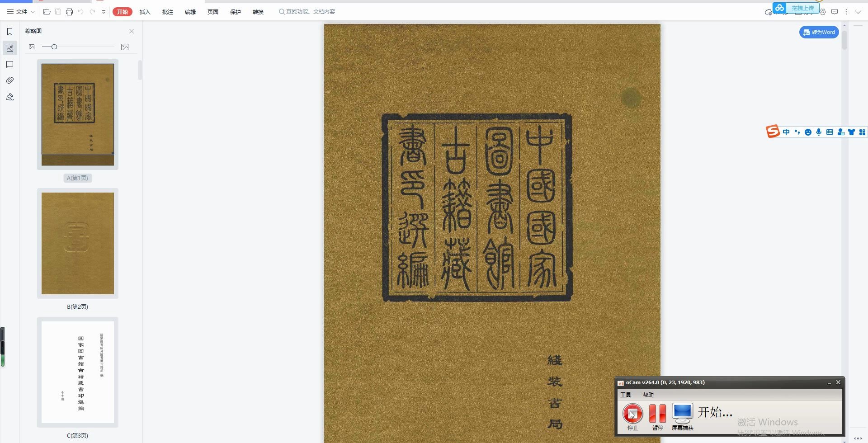The height and width of the screenshot is (443, 868).
Task: Click the 屏幕捕获 screen capture button in oCam
Action: click(x=682, y=417)
